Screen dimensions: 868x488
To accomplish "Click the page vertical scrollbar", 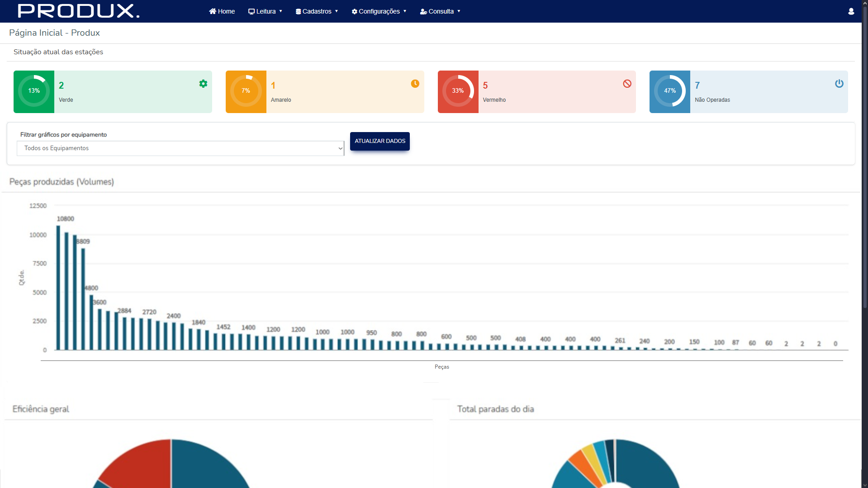I will coord(865,158).
